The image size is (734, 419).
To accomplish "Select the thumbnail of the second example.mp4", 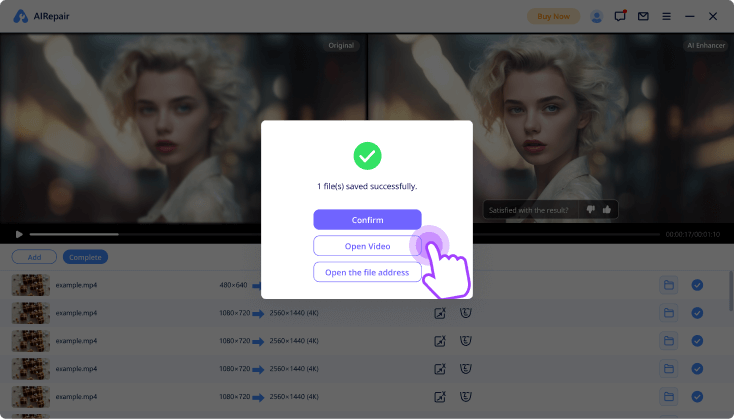I will tap(30, 313).
